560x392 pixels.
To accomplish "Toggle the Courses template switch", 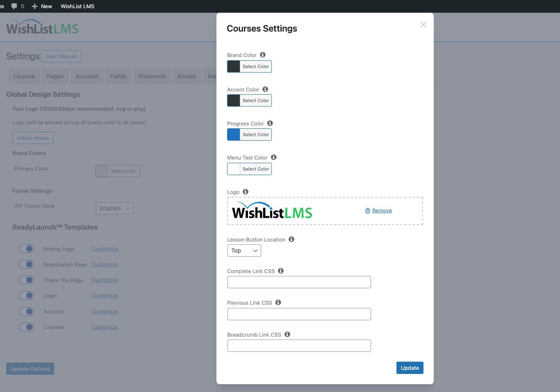I will [x=26, y=327].
